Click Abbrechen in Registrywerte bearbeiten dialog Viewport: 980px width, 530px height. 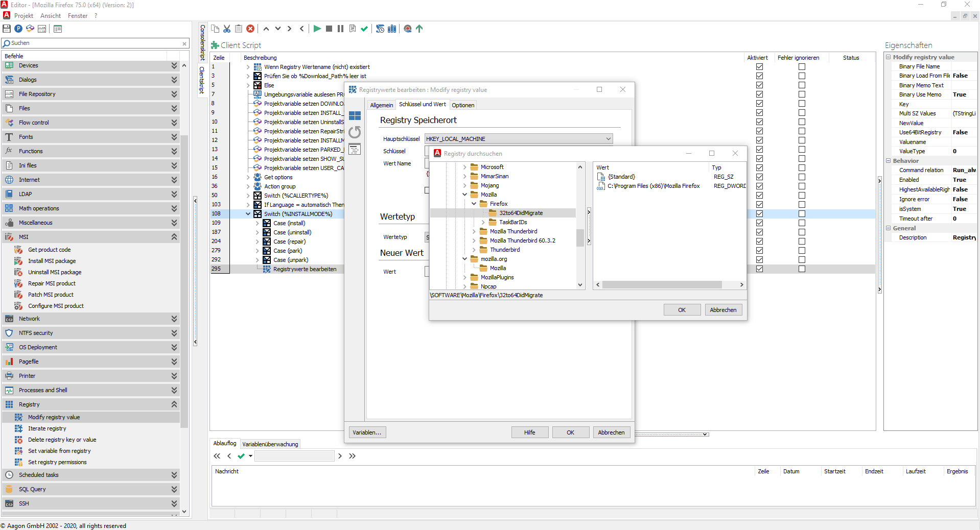click(x=612, y=432)
